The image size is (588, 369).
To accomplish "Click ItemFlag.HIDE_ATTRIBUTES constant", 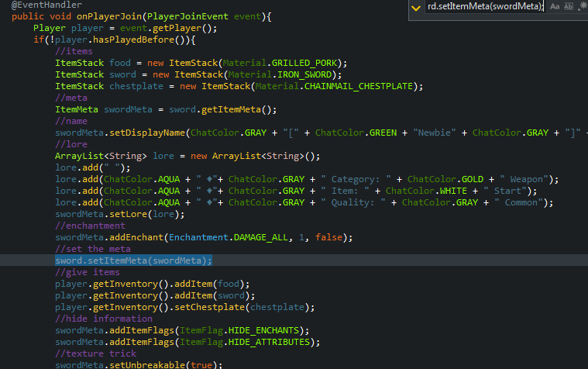I will 245,343.
